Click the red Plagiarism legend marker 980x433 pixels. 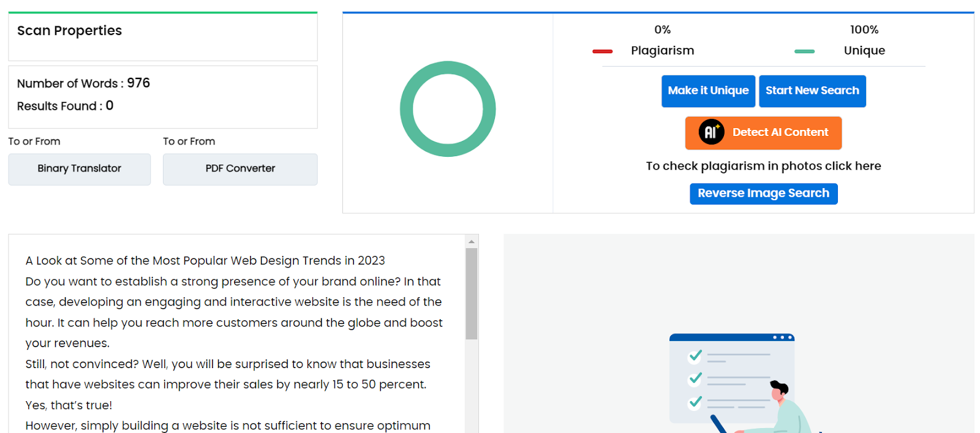coord(602,51)
